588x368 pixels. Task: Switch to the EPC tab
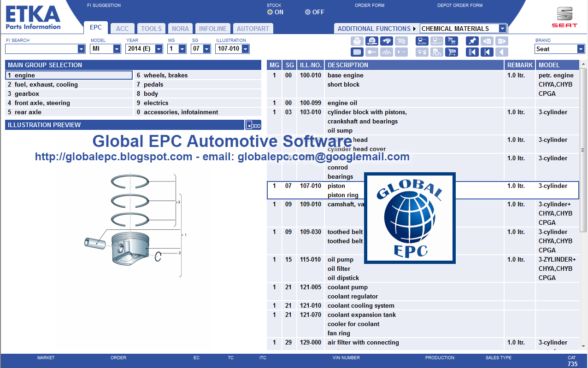(96, 28)
